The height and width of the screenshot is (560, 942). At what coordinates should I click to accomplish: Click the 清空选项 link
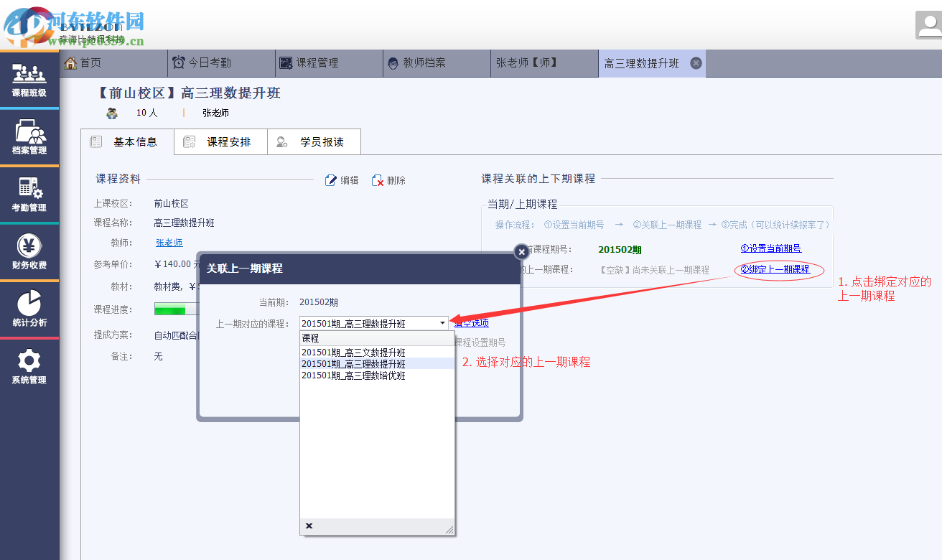(472, 323)
